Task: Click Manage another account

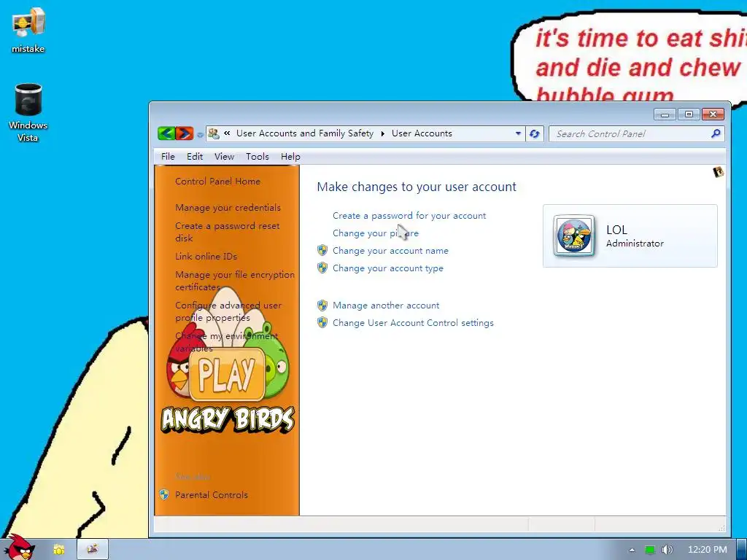Action: pos(386,306)
